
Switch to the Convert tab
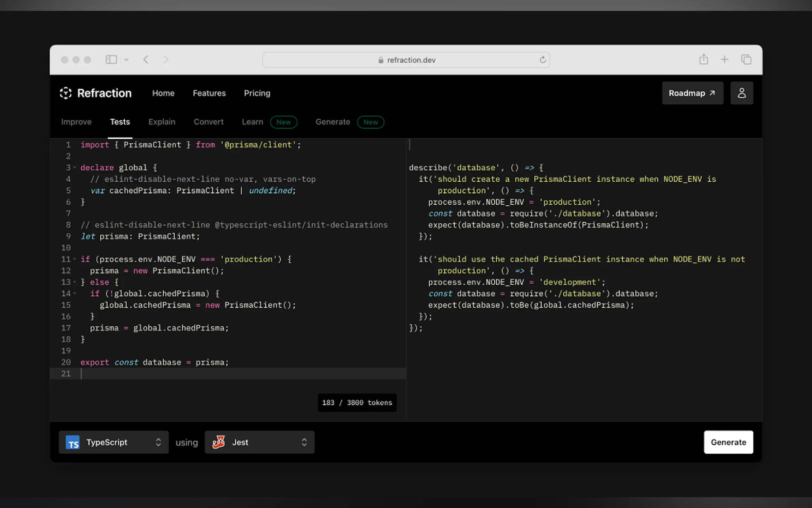(208, 122)
